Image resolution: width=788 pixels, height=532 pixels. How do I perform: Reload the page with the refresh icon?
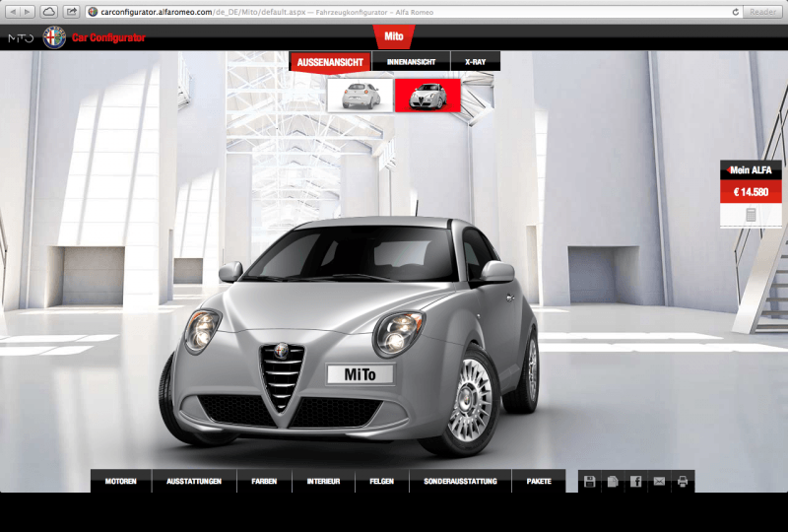735,12
